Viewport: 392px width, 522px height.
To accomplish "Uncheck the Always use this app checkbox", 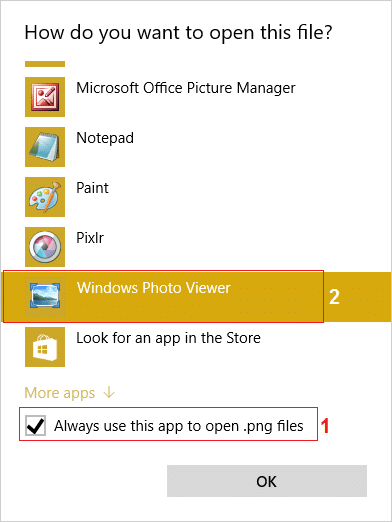I will point(35,425).
